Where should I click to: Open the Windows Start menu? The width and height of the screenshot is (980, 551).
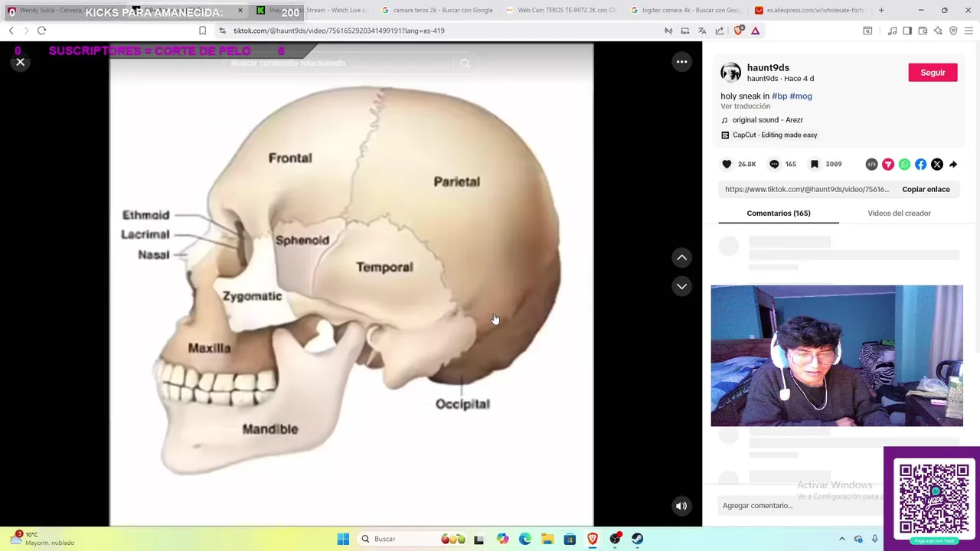point(343,539)
